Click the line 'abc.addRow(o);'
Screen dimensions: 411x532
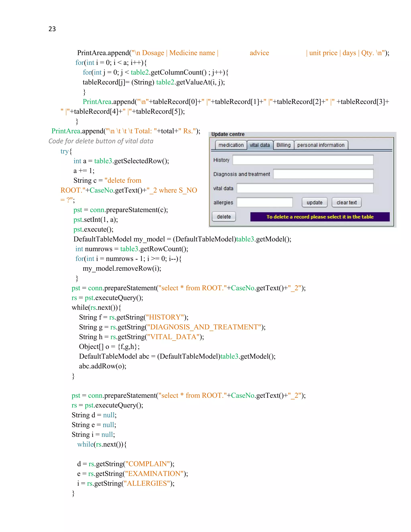coord(103,366)
